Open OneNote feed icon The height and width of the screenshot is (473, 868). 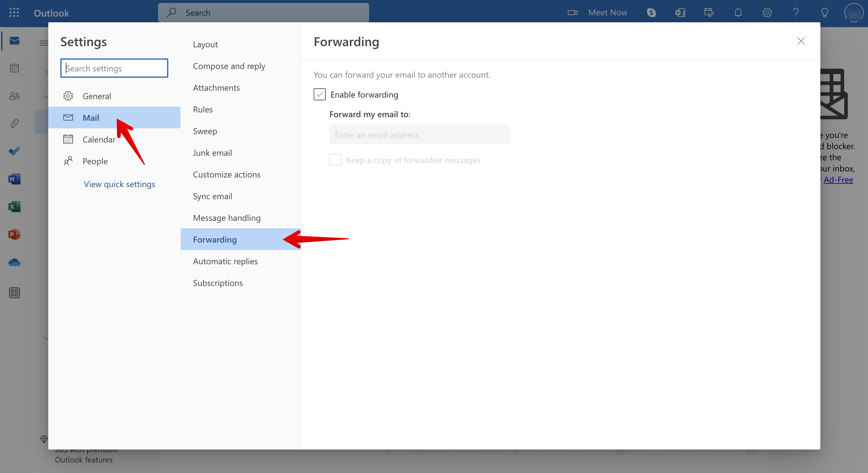pyautogui.click(x=680, y=13)
